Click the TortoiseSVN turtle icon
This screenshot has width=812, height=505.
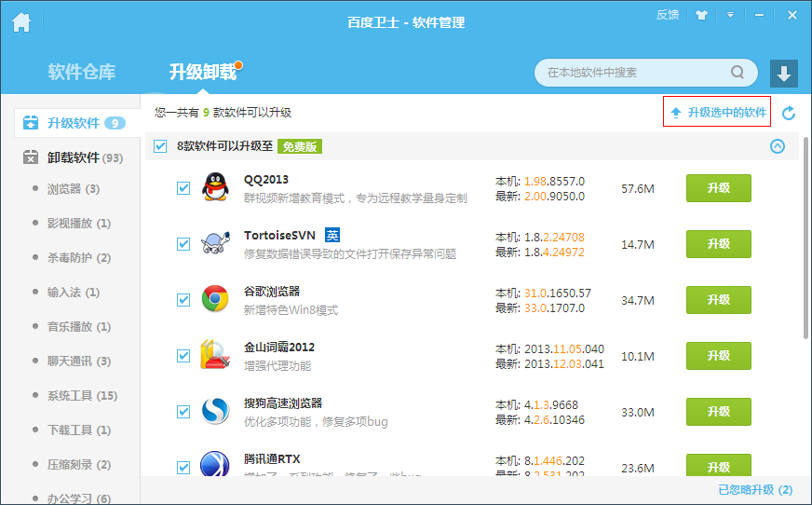click(215, 243)
